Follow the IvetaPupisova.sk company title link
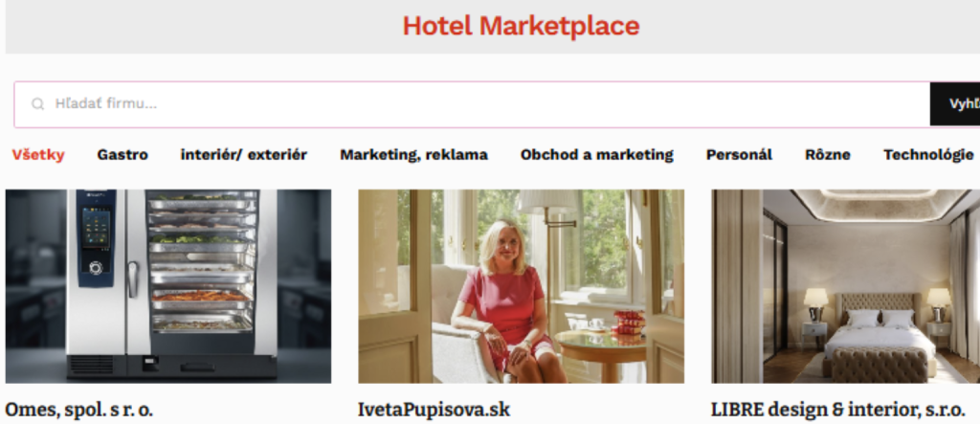Image resolution: width=980 pixels, height=424 pixels. pyautogui.click(x=434, y=410)
